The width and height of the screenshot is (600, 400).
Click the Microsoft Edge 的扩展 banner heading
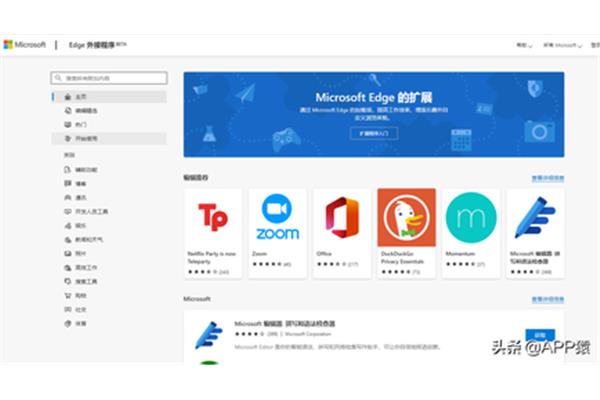coord(374,97)
